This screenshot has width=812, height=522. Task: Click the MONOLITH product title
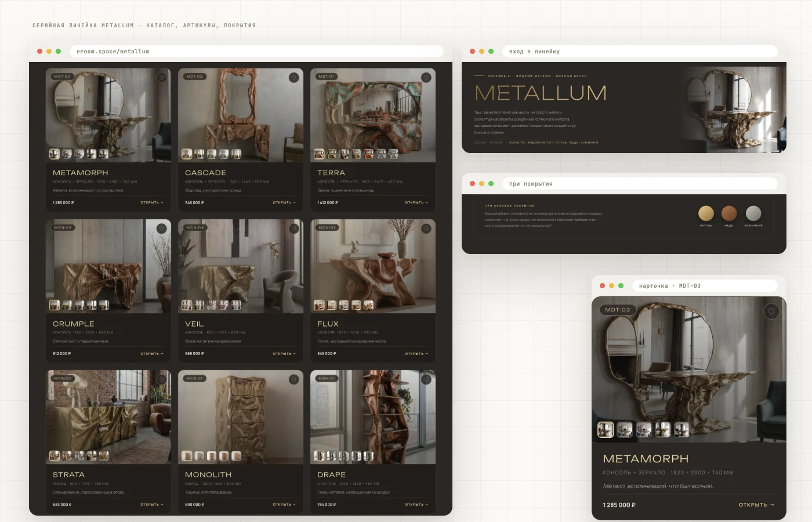click(x=208, y=474)
